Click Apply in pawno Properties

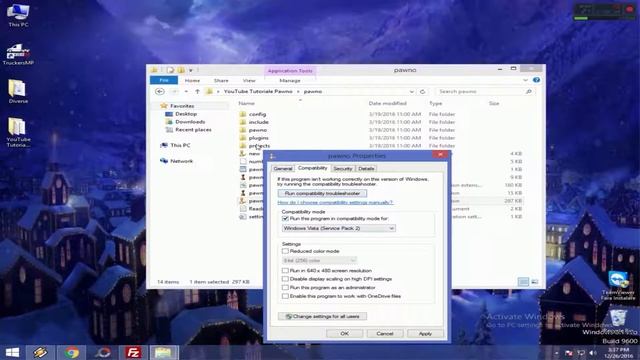click(425, 333)
